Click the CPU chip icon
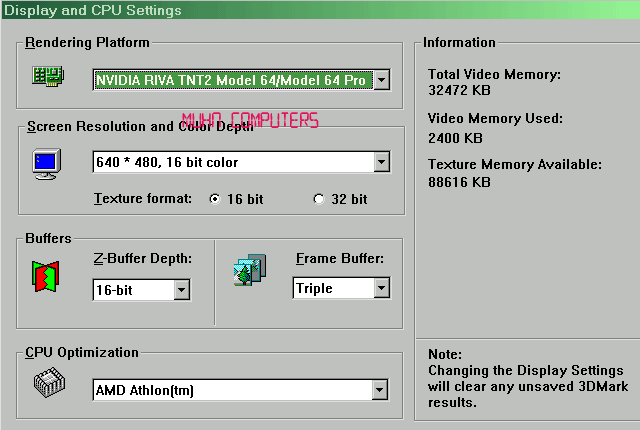The height and width of the screenshot is (430, 640). click(49, 382)
